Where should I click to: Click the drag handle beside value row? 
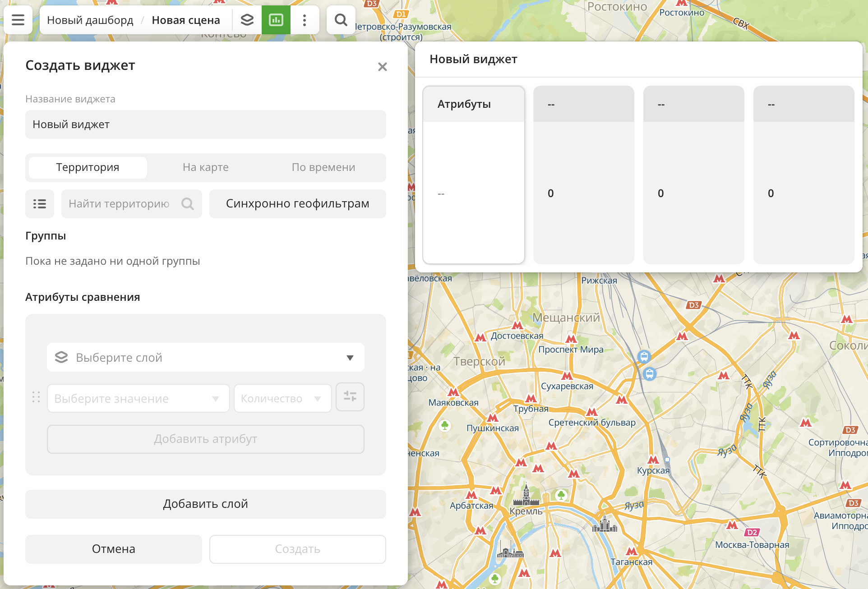click(36, 397)
